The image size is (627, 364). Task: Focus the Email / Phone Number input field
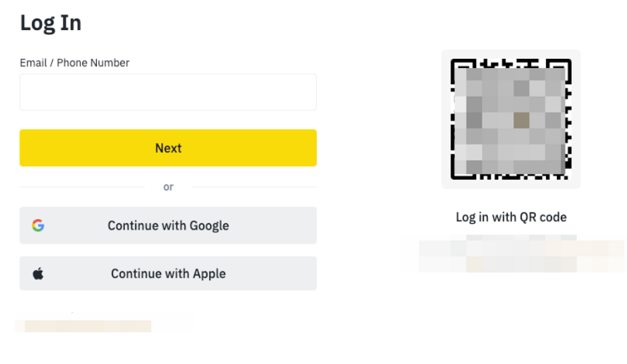point(168,92)
